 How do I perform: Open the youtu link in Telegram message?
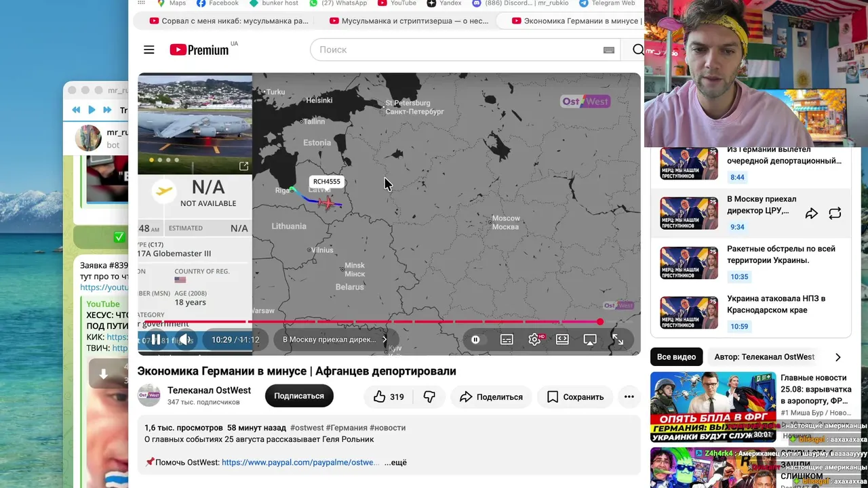(104, 287)
